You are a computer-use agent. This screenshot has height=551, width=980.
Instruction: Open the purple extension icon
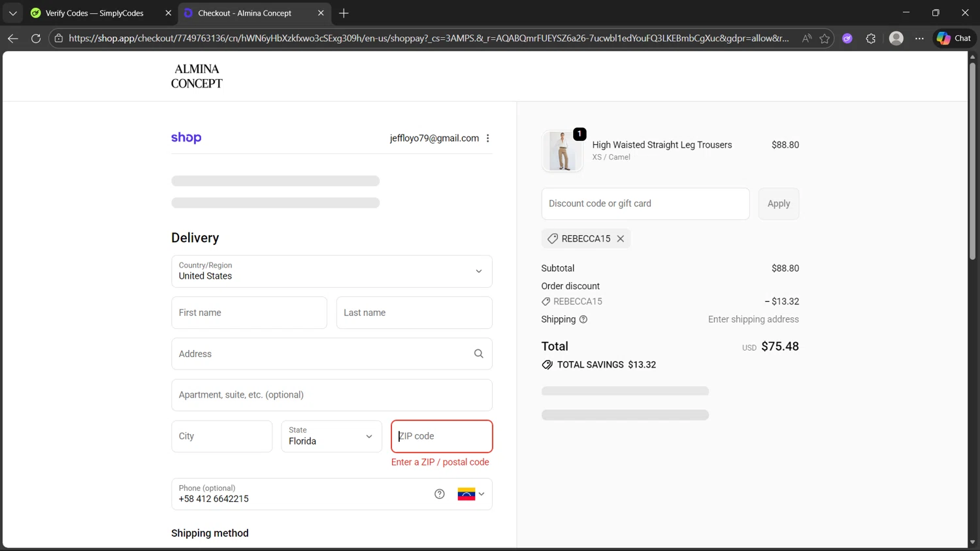847,39
